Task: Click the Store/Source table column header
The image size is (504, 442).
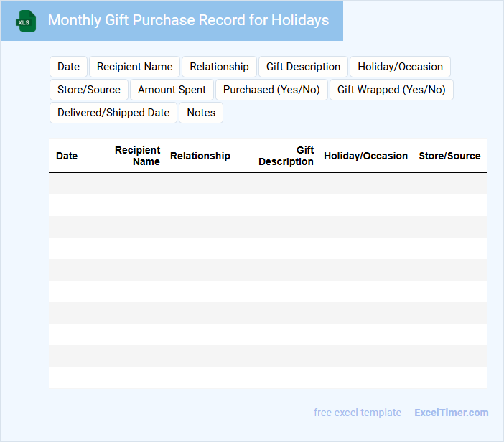Action: [449, 156]
